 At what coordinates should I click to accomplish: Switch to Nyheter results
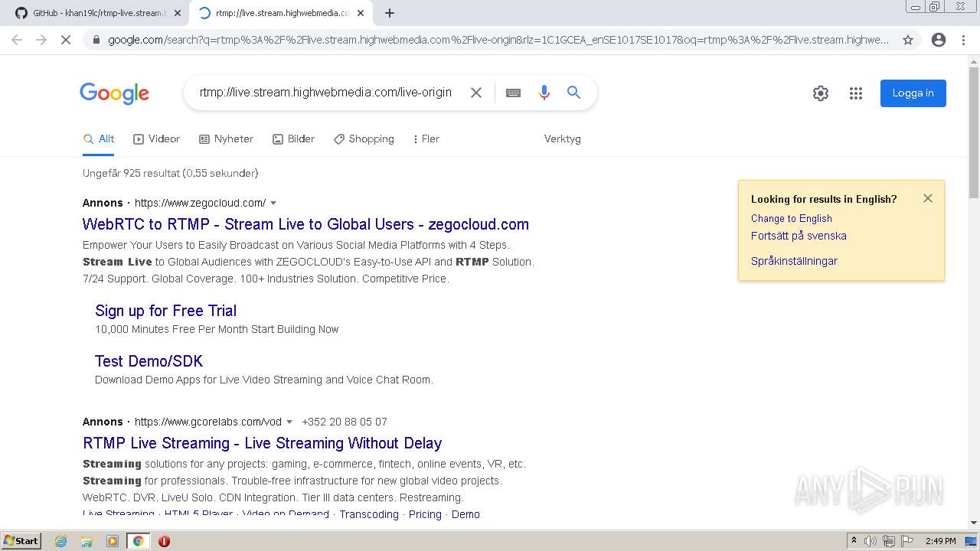coord(226,139)
